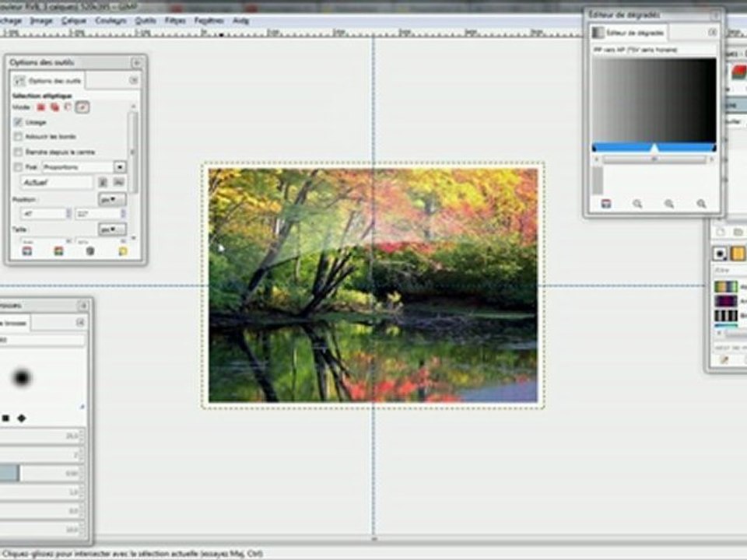Open configure tab menu in Options des outils dock
The image size is (747, 560).
coord(134,80)
